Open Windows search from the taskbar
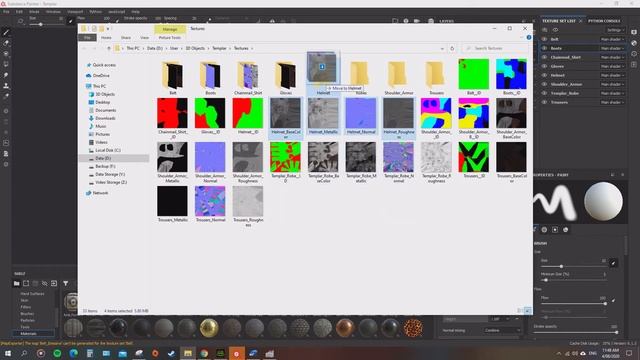Viewport: 640px width, 360px height. (24, 353)
